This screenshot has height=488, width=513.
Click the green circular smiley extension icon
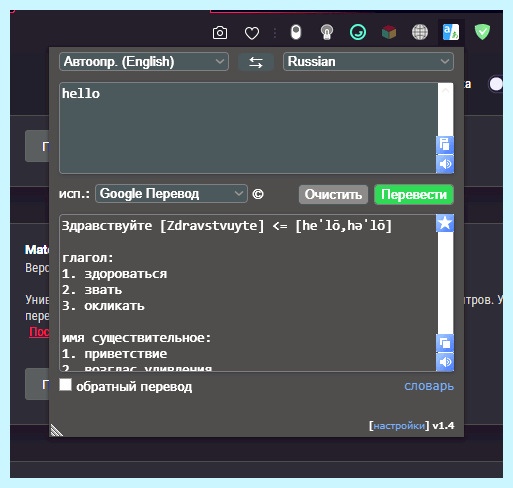click(x=358, y=33)
